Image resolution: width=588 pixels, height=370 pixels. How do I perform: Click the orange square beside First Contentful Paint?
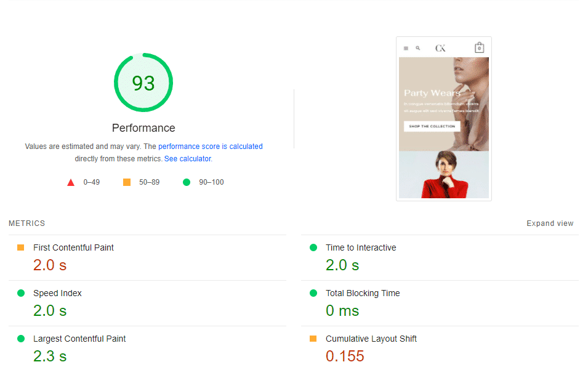[x=20, y=247]
